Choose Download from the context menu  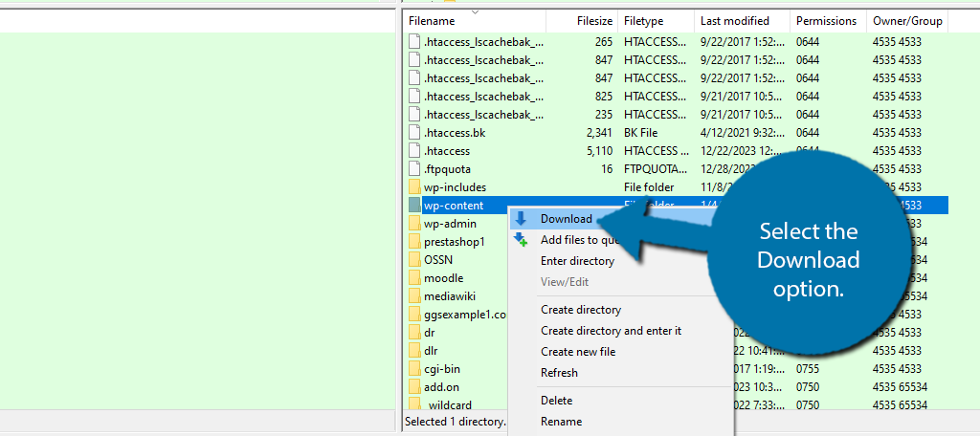point(566,219)
